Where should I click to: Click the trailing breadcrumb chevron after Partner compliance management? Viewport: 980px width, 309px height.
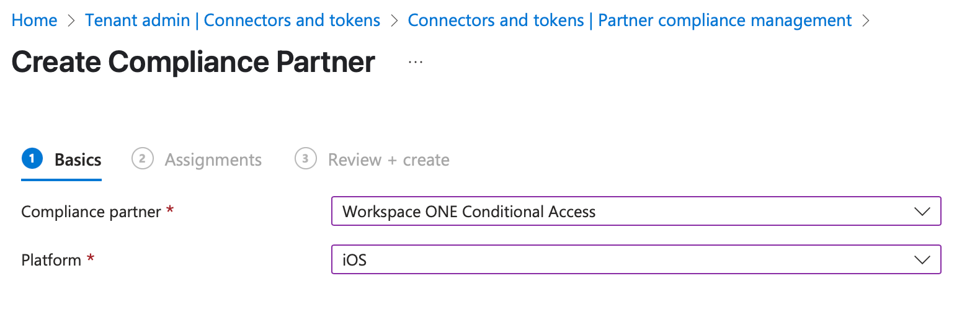coord(866,20)
